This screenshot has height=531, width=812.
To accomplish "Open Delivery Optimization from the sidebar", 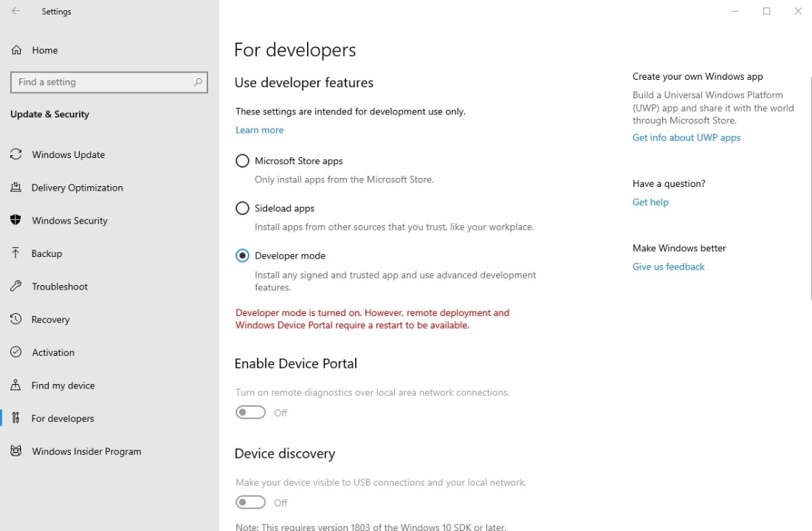I will click(x=16, y=188).
